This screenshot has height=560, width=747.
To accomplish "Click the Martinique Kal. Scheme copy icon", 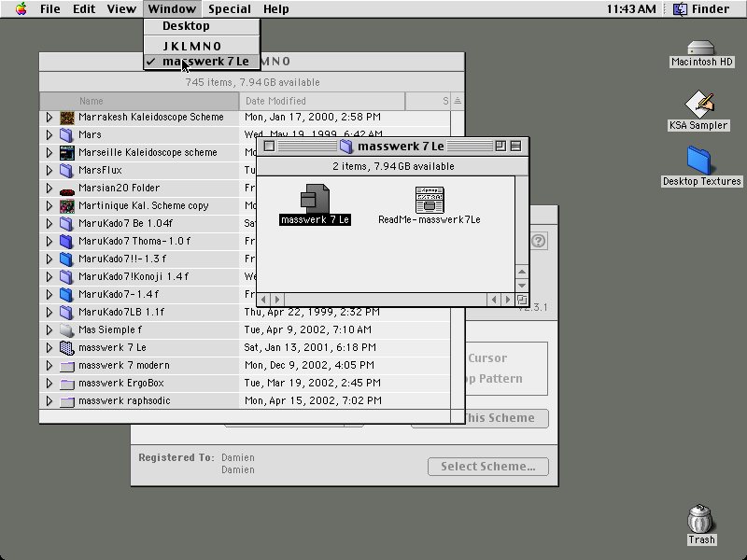I will click(67, 206).
